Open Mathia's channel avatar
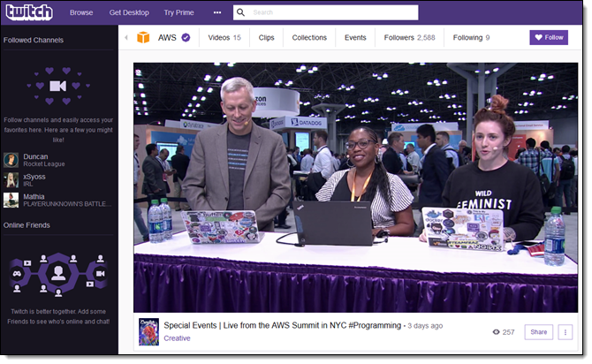This screenshot has height=364, width=592. tap(11, 201)
